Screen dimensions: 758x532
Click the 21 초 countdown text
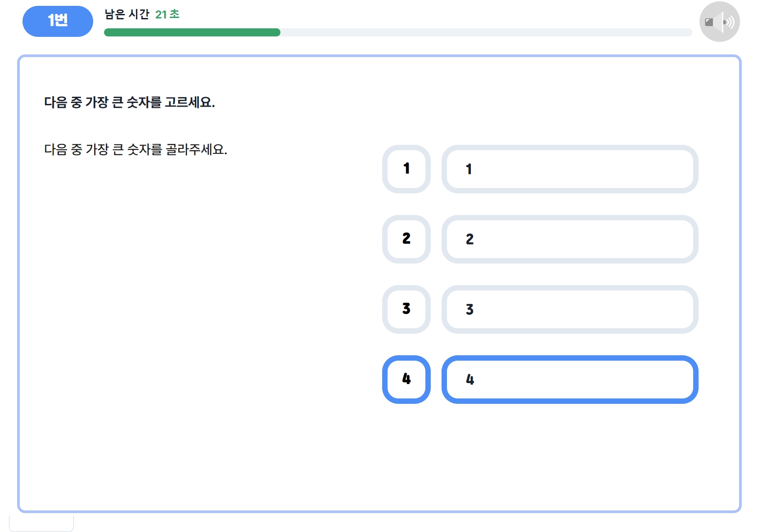click(x=167, y=14)
